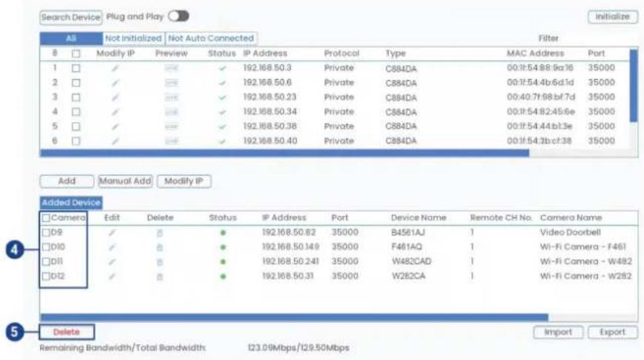Open live preview for 192.168.50.34

point(171,112)
